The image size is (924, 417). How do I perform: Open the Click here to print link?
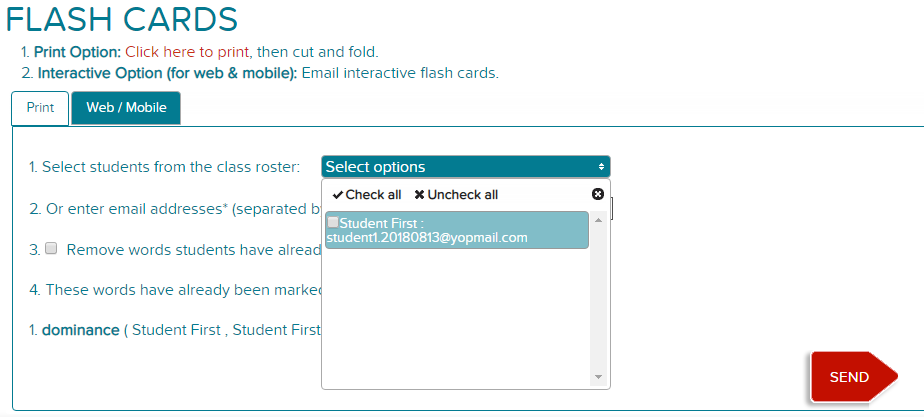point(187,52)
